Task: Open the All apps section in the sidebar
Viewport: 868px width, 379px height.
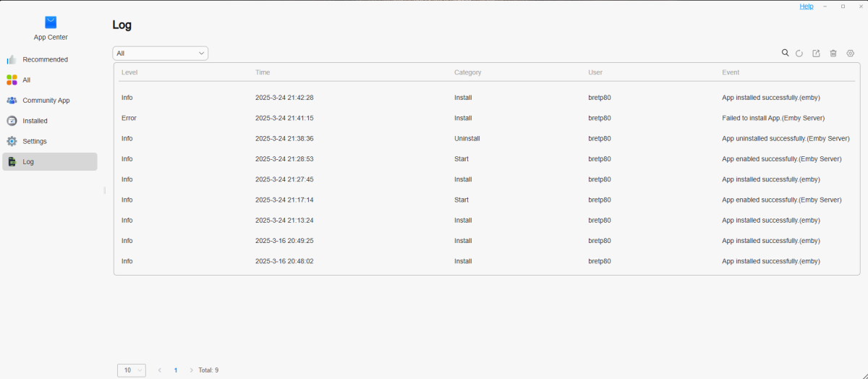Action: tap(50, 80)
